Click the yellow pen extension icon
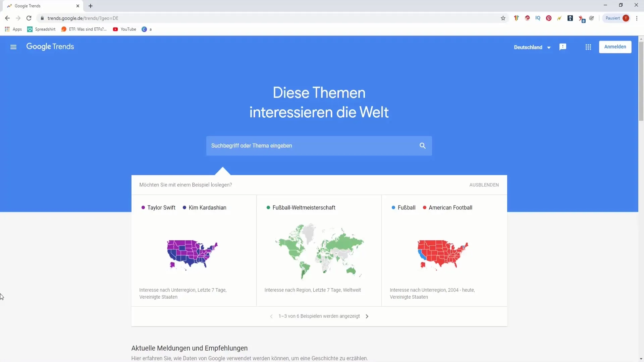Viewport: 644px width, 362px height. (559, 18)
